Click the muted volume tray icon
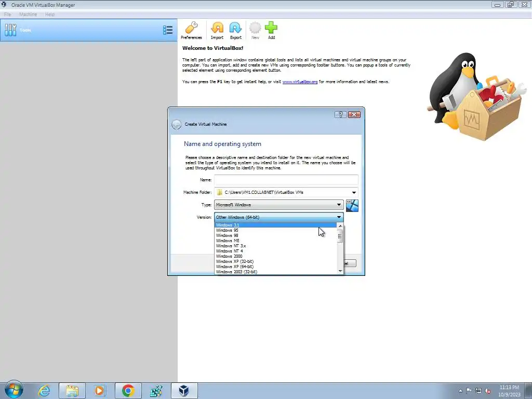Viewport: 532px width, 399px height. [488, 391]
